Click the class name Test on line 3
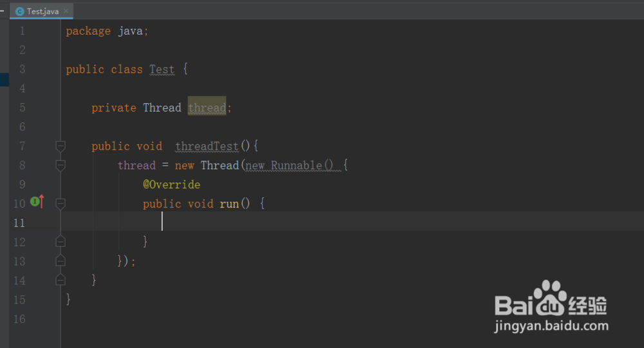 pos(162,70)
